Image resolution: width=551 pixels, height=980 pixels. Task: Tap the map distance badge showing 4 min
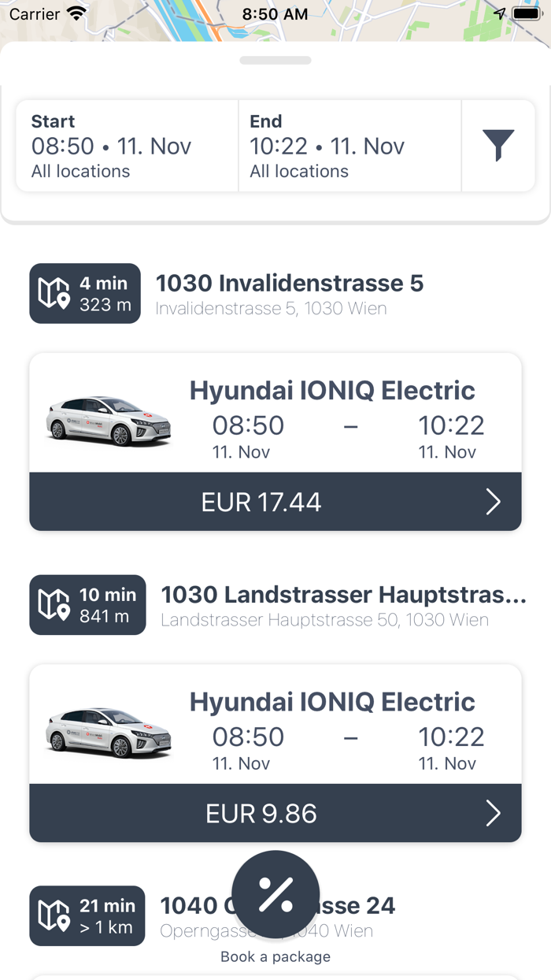[85, 294]
